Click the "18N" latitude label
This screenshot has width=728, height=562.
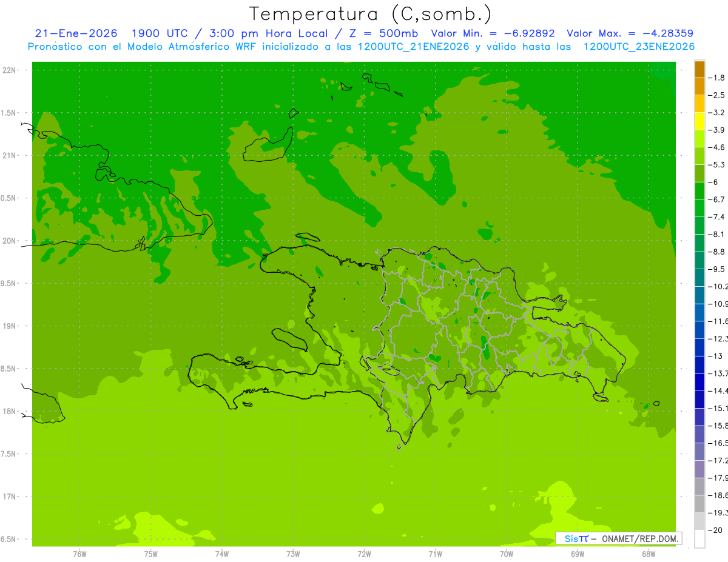click(10, 411)
